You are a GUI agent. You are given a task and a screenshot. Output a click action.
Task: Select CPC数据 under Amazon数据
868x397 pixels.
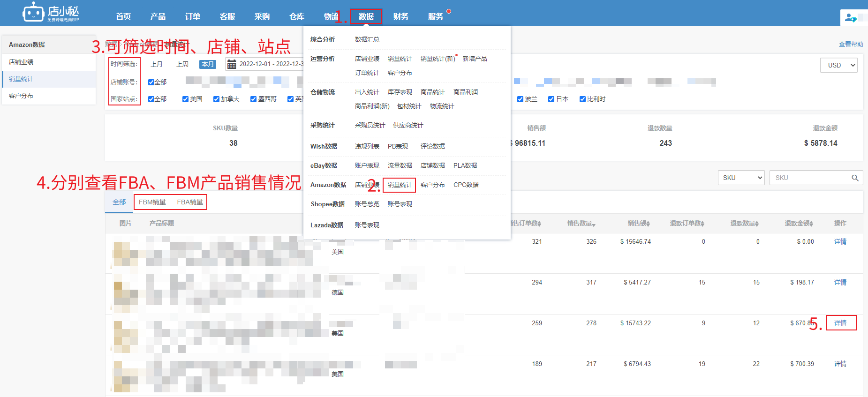(466, 185)
